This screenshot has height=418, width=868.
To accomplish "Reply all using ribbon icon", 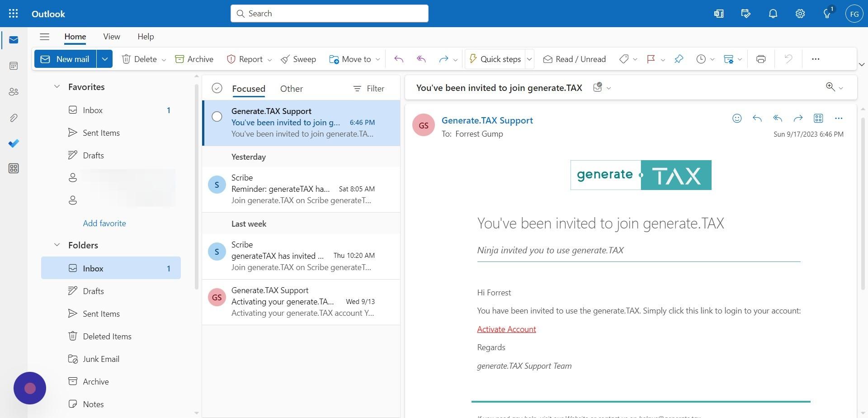I will (421, 59).
